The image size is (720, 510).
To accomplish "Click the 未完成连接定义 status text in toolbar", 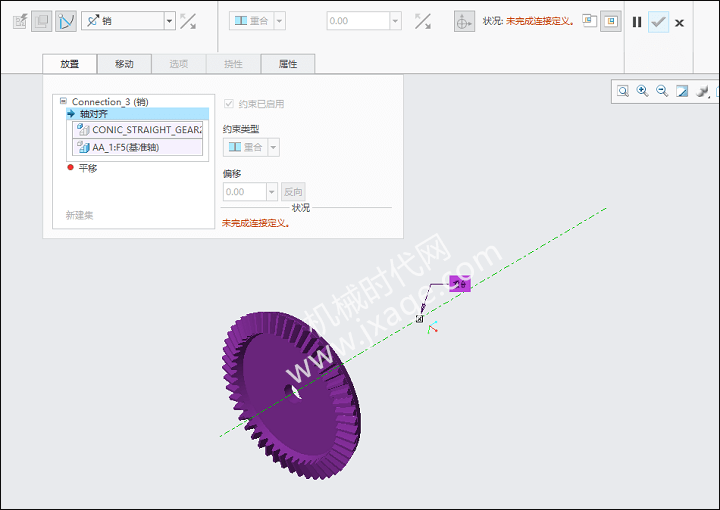I will [x=540, y=21].
